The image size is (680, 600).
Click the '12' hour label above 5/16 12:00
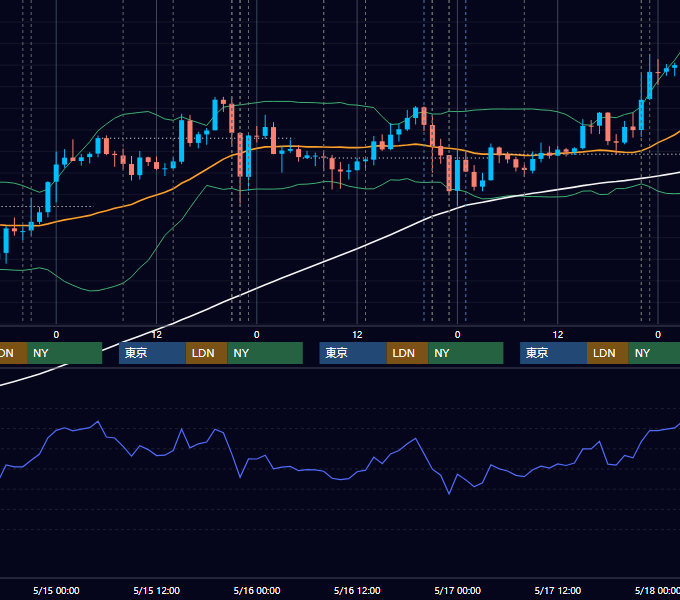pyautogui.click(x=357, y=335)
